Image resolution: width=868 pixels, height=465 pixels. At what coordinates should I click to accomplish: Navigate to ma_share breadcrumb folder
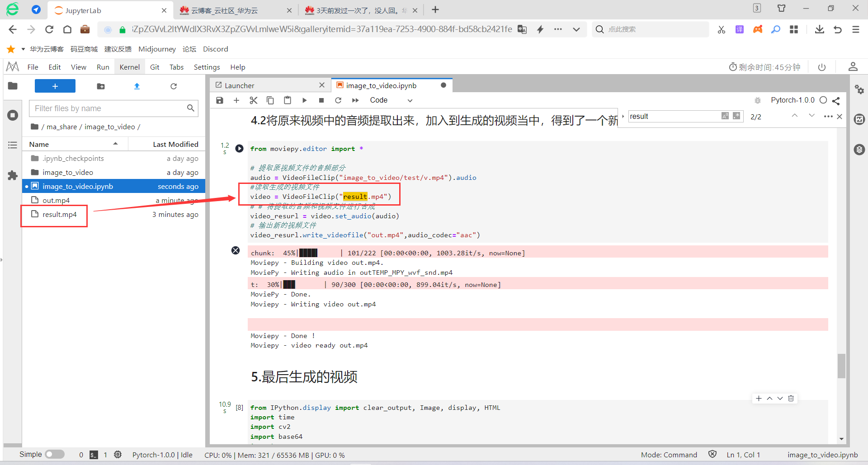click(62, 127)
